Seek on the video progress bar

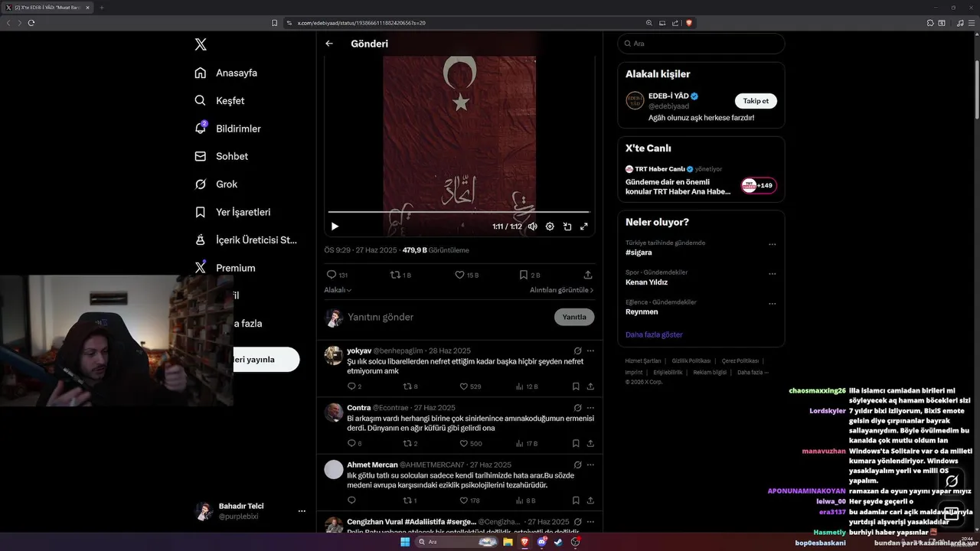point(459,212)
